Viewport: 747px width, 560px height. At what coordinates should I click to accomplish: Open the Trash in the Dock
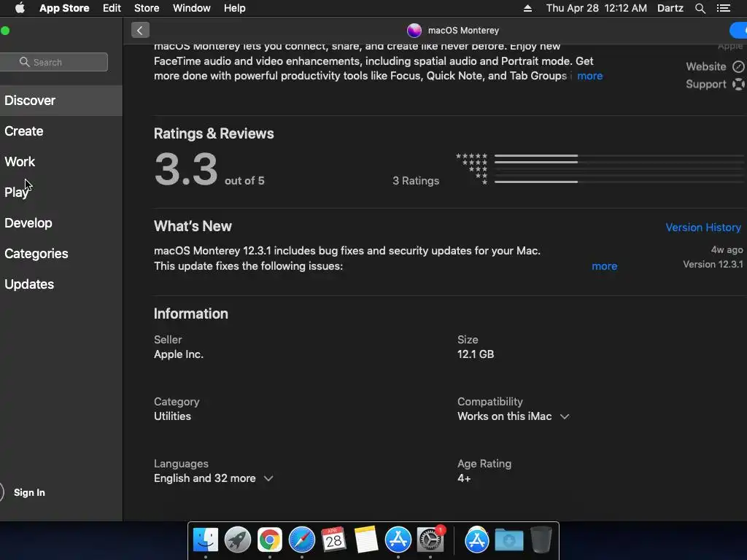coord(541,540)
